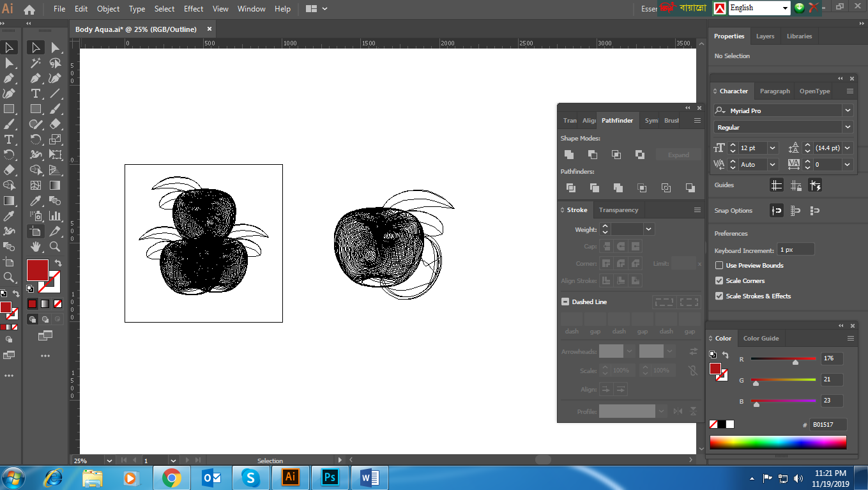This screenshot has width=868, height=490.
Task: Switch to the Layers tab
Action: pyautogui.click(x=765, y=36)
